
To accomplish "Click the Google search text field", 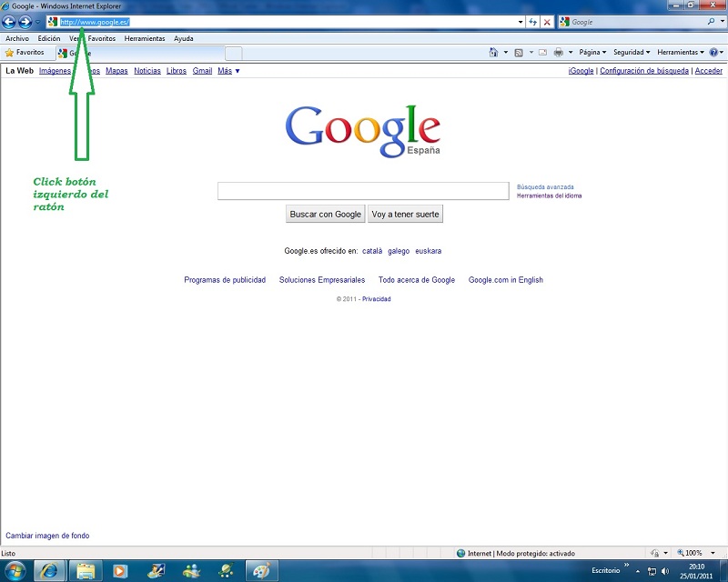I will point(363,191).
